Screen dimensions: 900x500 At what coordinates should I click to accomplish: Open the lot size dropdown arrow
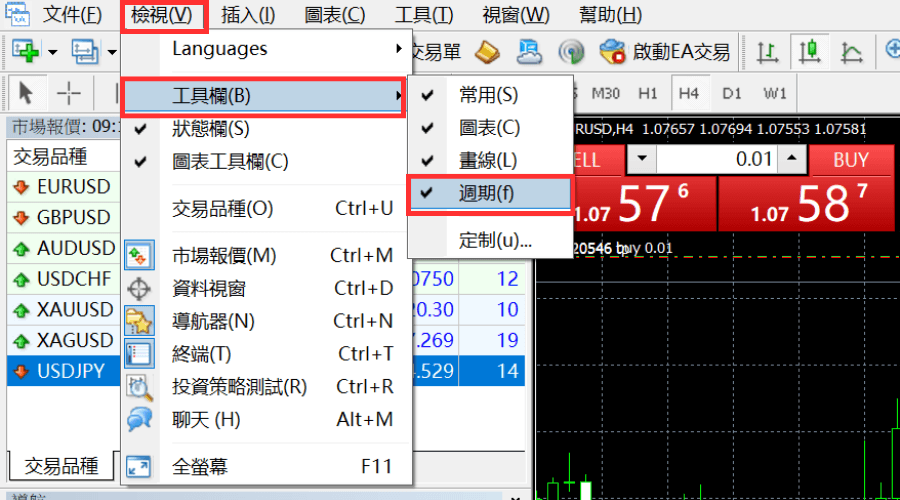coord(642,158)
